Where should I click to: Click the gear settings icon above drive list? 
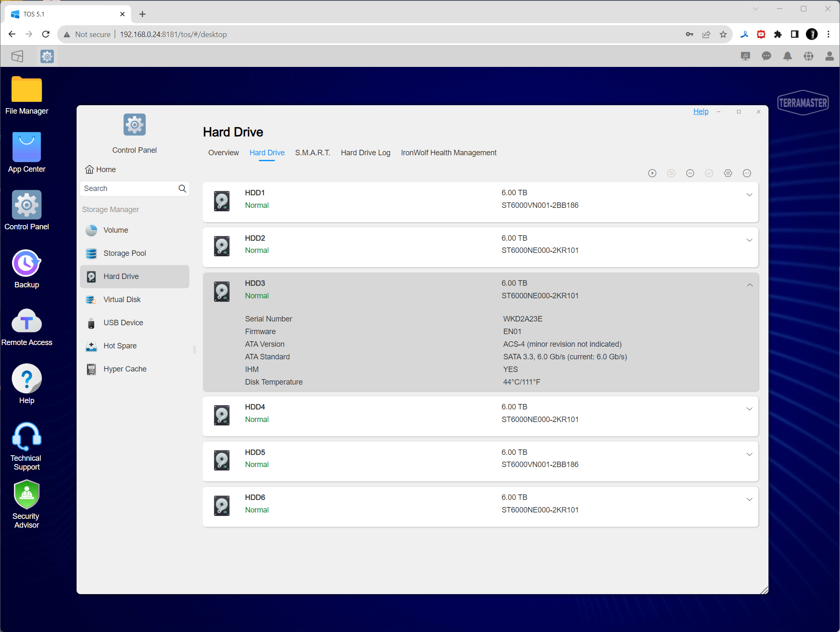[x=728, y=173]
